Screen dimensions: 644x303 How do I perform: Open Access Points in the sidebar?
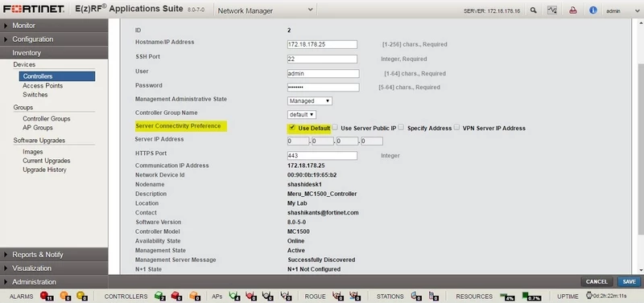tap(43, 86)
